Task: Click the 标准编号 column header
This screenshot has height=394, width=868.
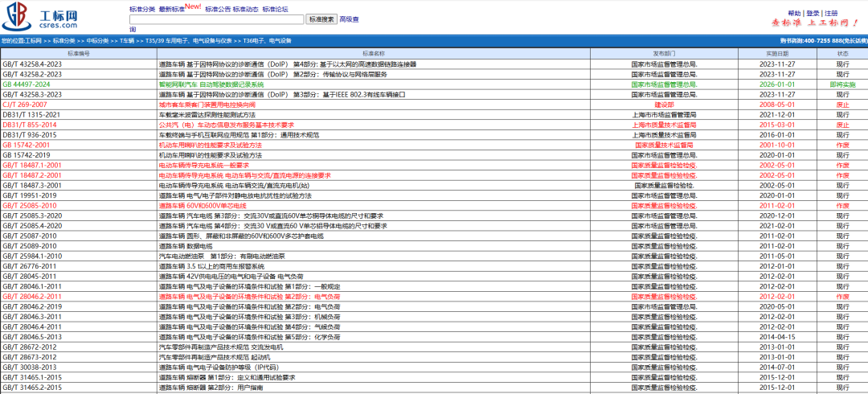Action: [x=79, y=53]
